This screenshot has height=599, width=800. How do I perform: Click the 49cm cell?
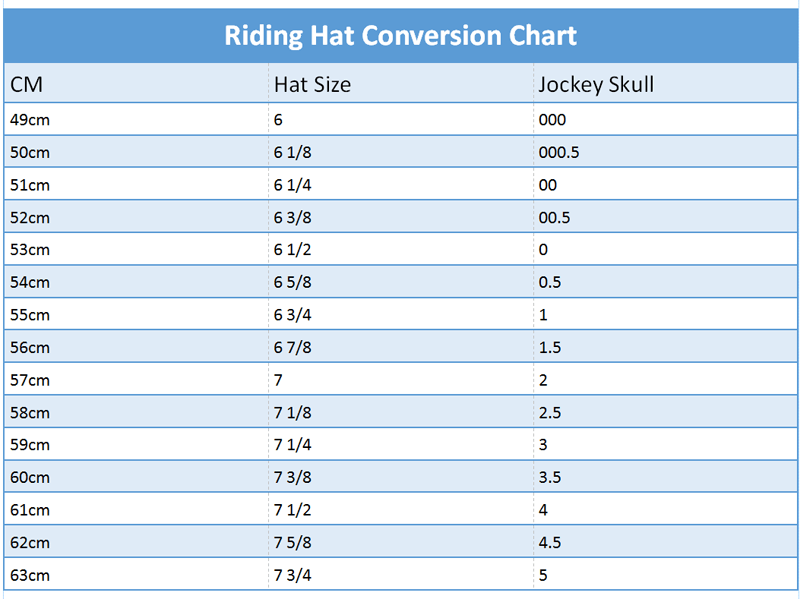pos(30,120)
